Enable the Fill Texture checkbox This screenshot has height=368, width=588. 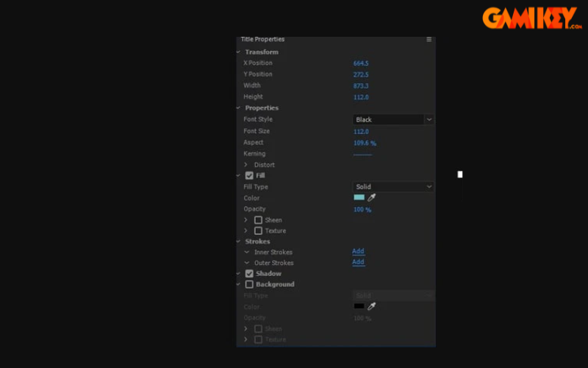click(x=258, y=230)
